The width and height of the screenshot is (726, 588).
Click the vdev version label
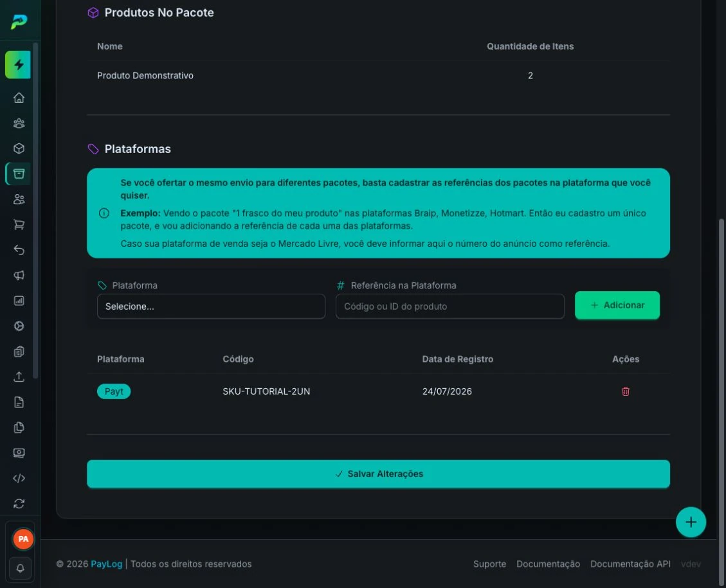(691, 564)
